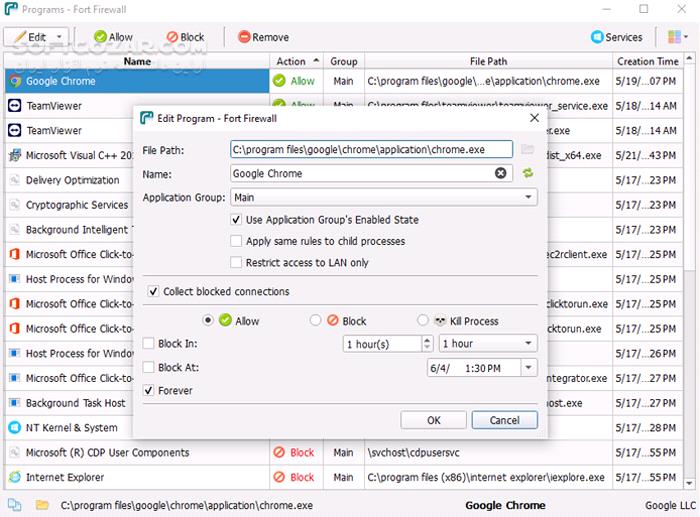Select the Block radio button
The image size is (700, 517).
[315, 321]
